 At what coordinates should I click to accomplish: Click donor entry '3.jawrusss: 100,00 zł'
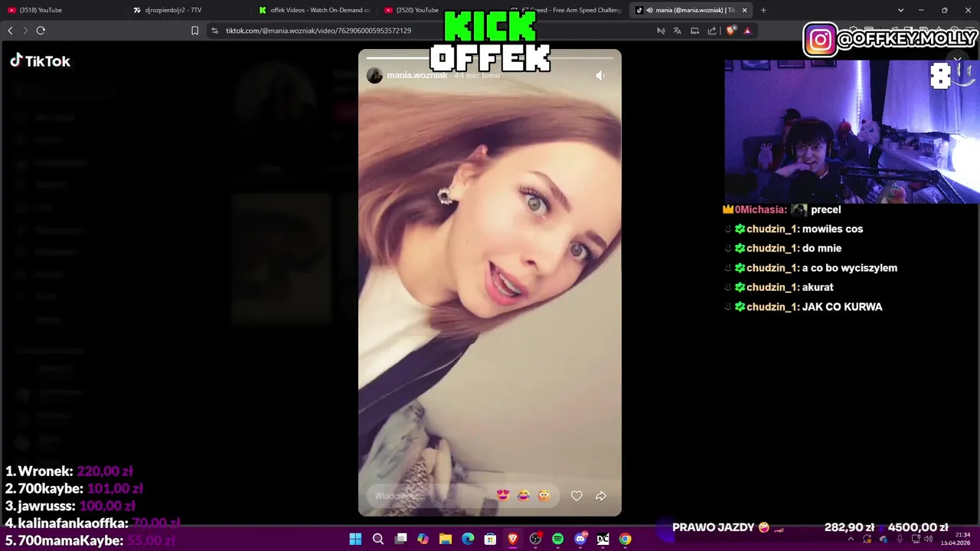(70, 506)
